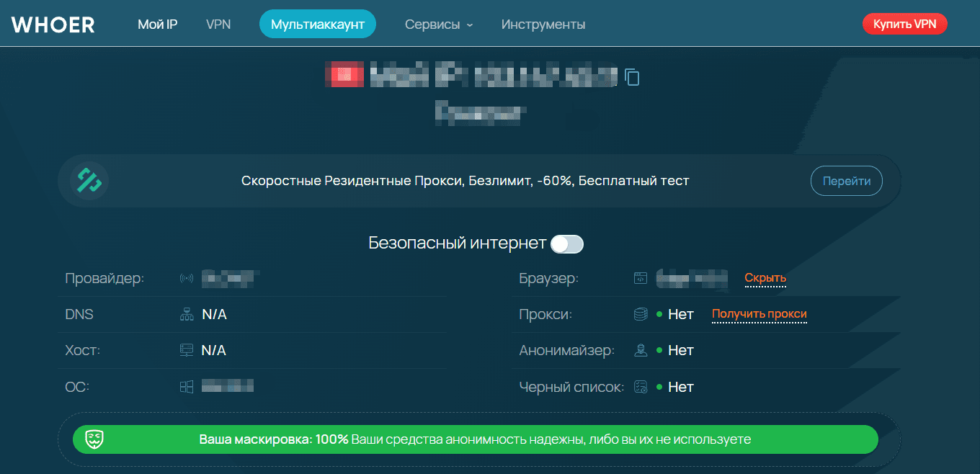This screenshot has width=980, height=474.
Task: Click the Windows OS icon
Action: pos(187,387)
